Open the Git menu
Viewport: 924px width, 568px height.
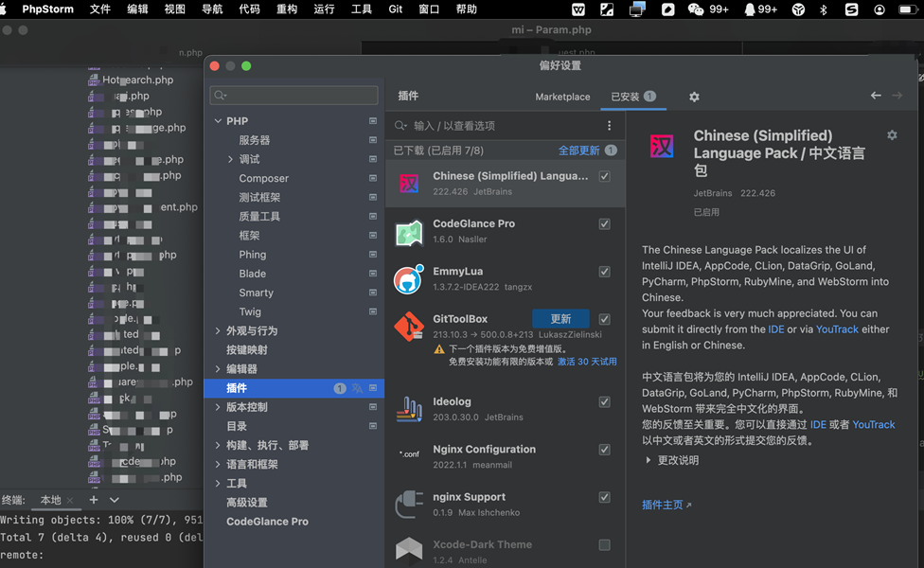(396, 9)
